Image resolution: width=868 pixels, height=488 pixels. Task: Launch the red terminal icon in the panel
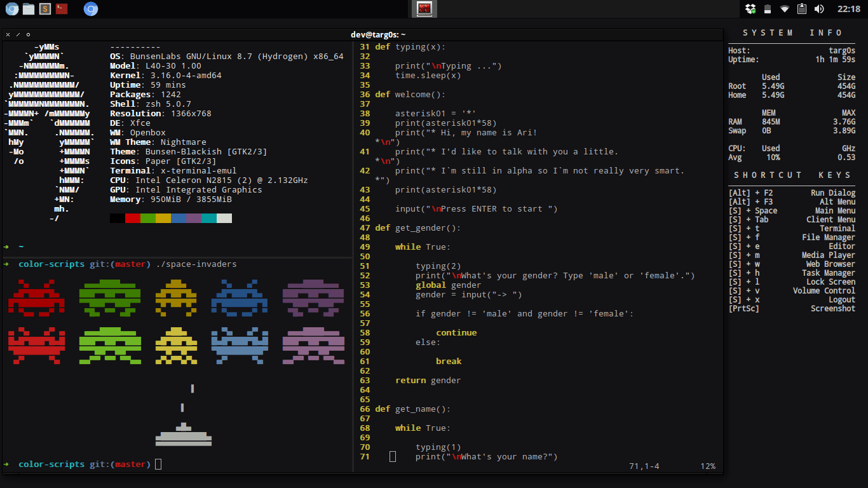61,9
